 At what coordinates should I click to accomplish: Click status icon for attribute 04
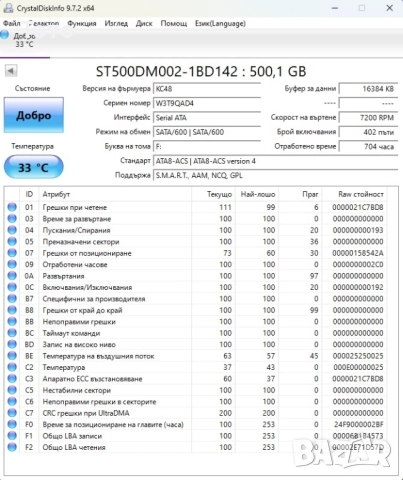12,230
